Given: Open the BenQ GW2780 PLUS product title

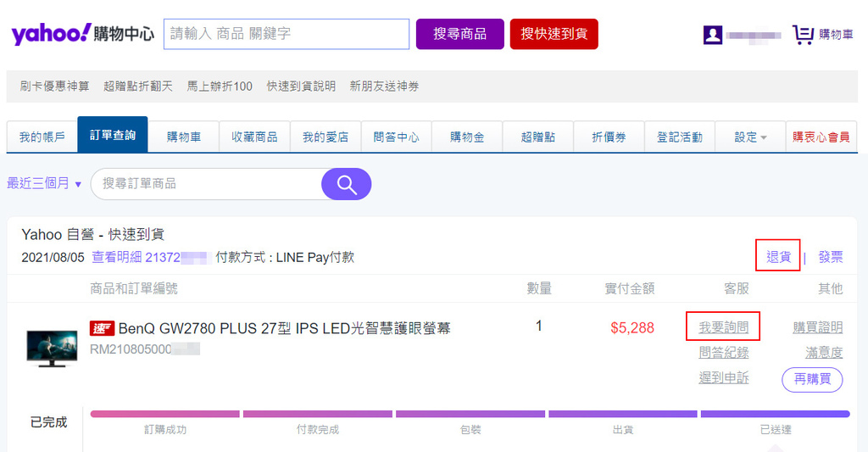Looking at the screenshot, I should 285,328.
